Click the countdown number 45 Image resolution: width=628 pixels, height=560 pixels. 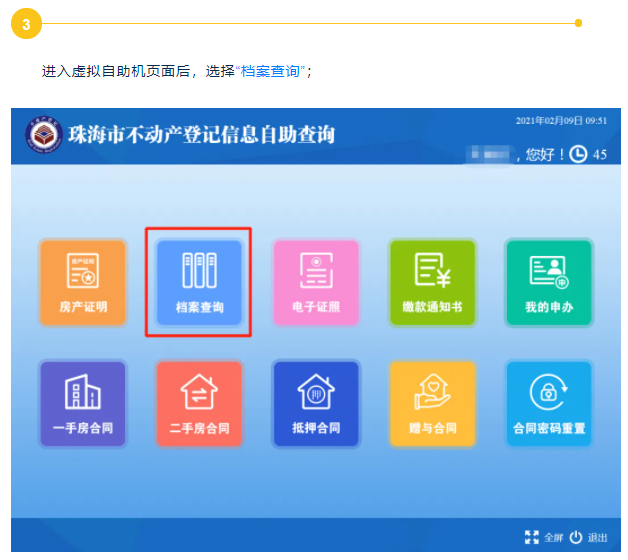[x=599, y=154]
